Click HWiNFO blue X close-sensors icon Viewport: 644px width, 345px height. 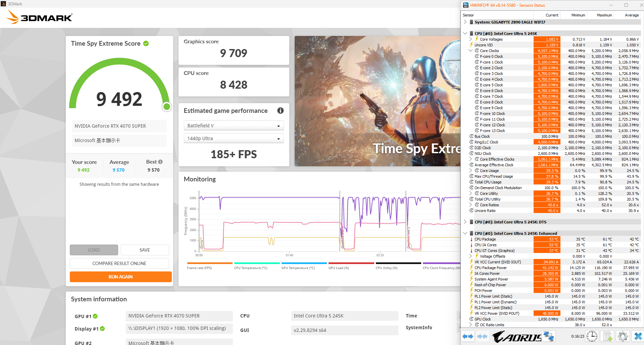point(638,336)
